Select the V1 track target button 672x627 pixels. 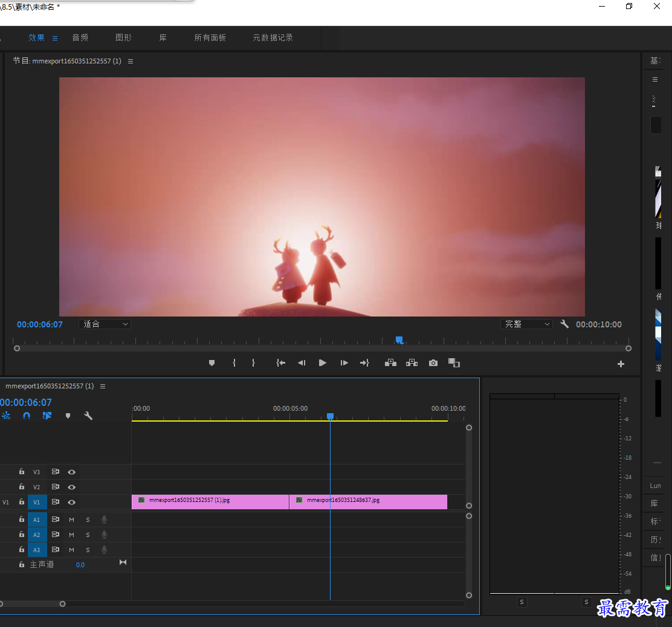pyautogui.click(x=37, y=502)
